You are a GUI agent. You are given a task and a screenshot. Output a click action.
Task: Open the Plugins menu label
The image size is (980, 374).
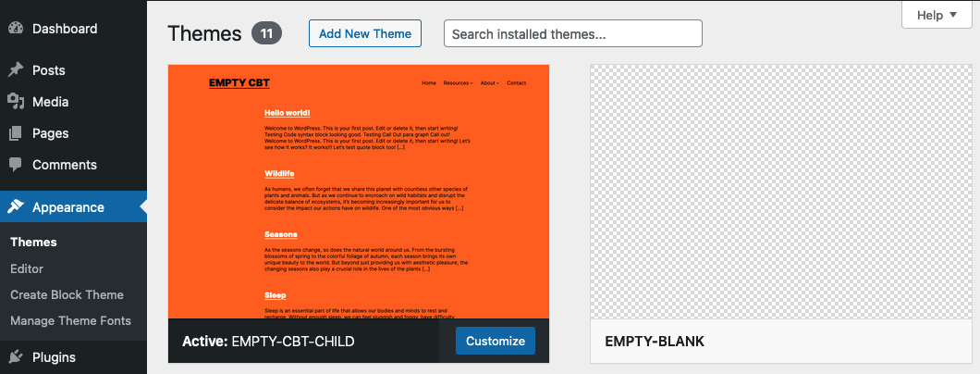[x=54, y=357]
